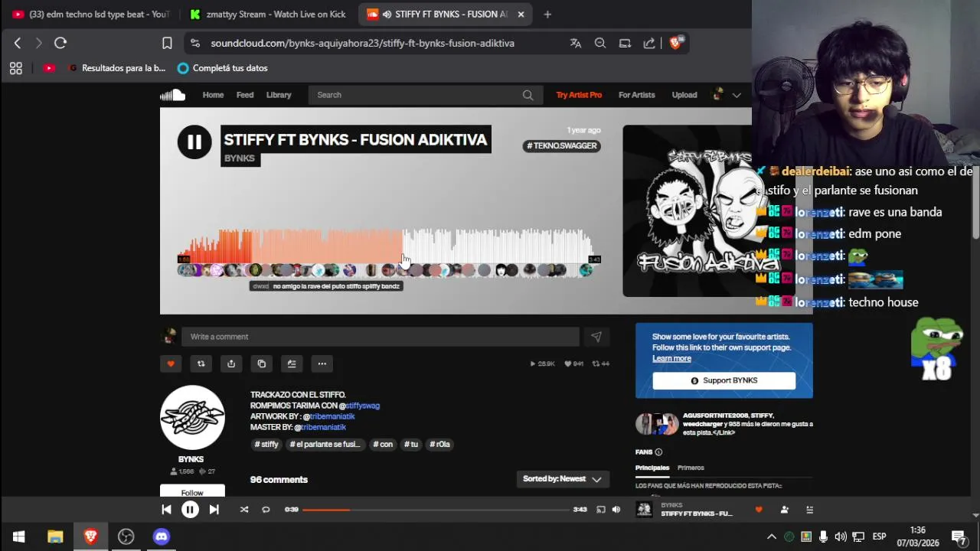Seek the bottom player progress bar
The image size is (980, 551).
436,510
